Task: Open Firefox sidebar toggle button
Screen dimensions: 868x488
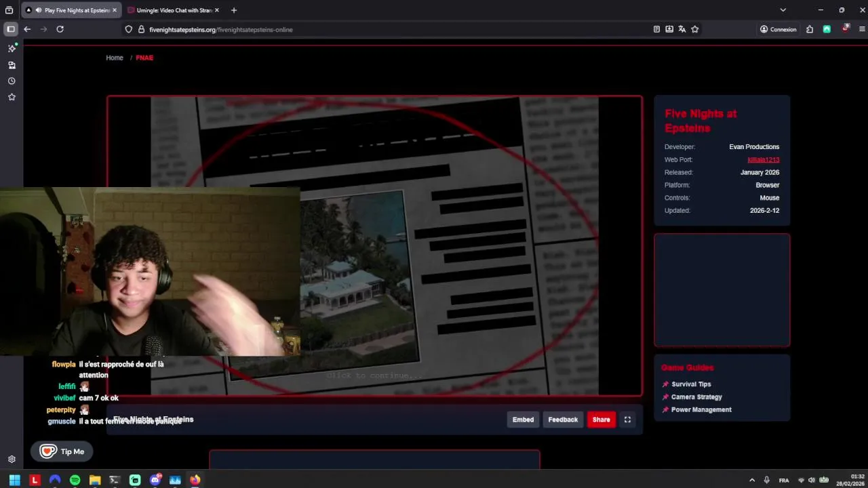Action: 11,29
